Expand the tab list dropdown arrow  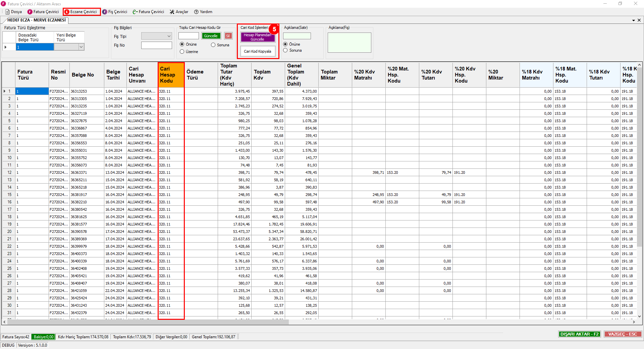[x=634, y=20]
